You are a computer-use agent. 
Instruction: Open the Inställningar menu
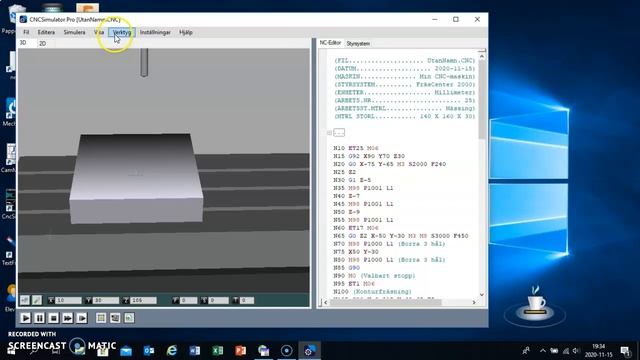(x=155, y=32)
